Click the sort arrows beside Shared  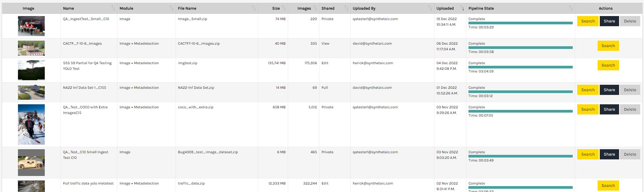[346, 8]
